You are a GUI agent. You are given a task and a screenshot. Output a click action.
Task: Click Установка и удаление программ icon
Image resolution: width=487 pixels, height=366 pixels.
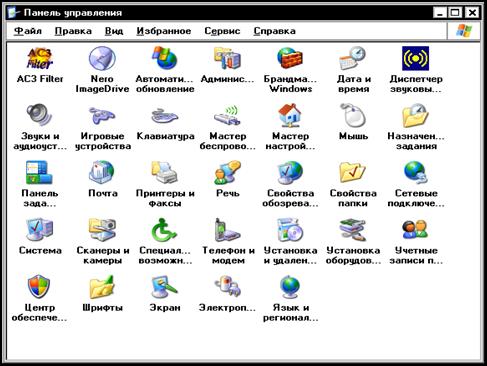(290, 230)
